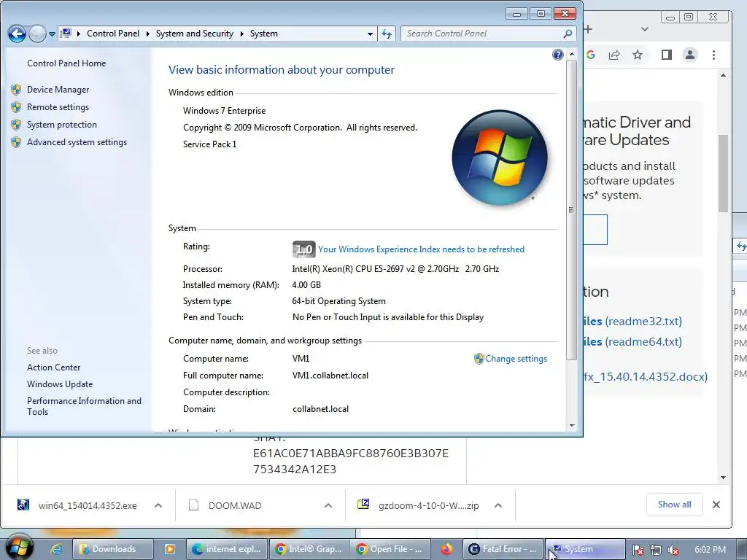
Task: Click the magnifier icon in Control Panel search
Action: point(568,34)
